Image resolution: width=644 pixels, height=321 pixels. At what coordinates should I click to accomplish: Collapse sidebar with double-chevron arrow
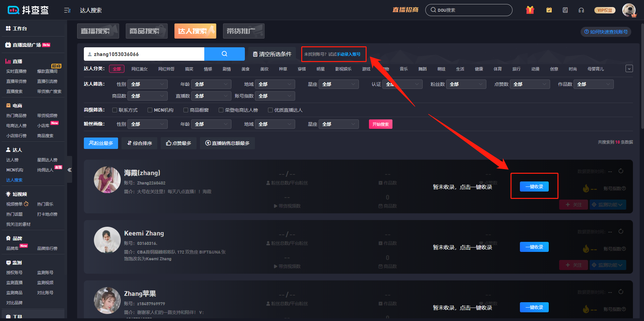coord(69,170)
